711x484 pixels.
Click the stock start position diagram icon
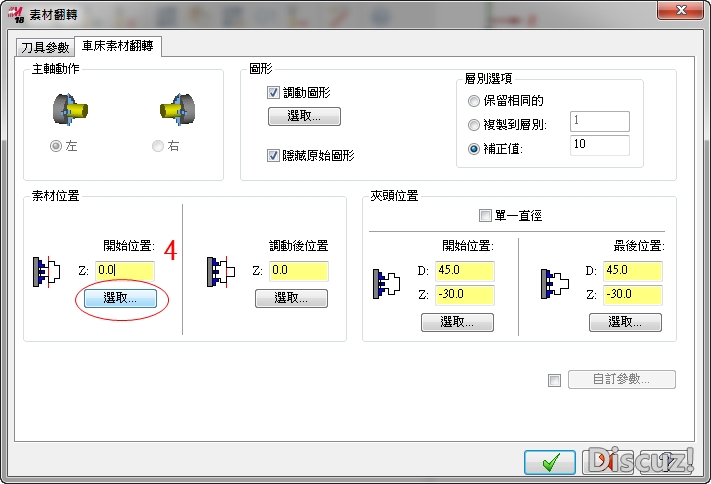[46, 271]
